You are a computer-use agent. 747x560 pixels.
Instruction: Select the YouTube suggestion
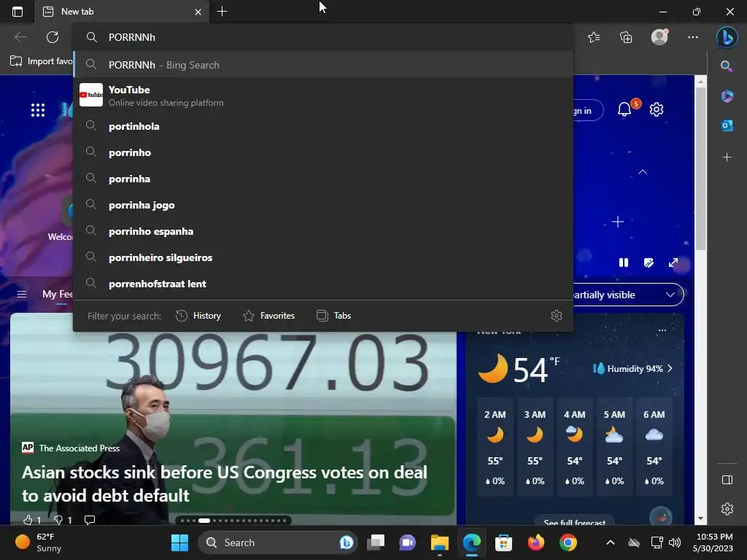(x=324, y=96)
